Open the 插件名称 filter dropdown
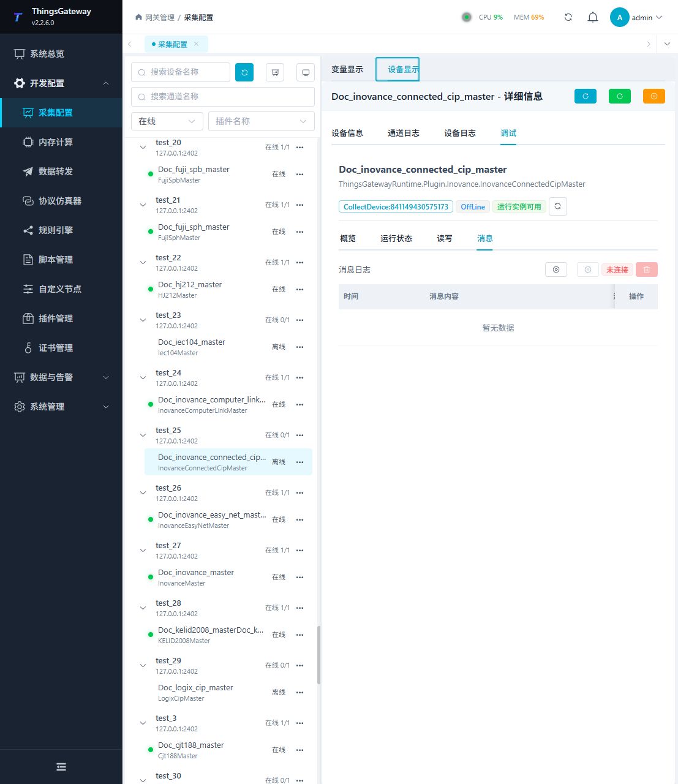The height and width of the screenshot is (784, 678). pyautogui.click(x=262, y=121)
